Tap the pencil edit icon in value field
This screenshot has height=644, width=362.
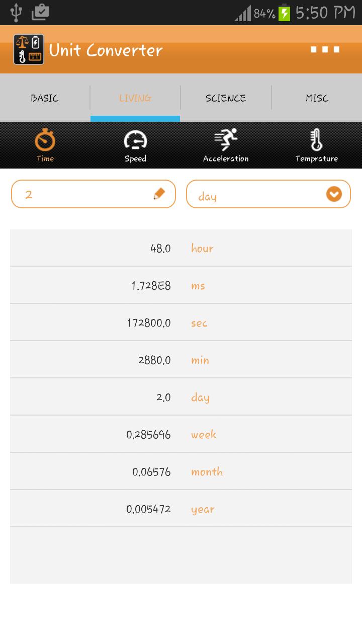(159, 193)
